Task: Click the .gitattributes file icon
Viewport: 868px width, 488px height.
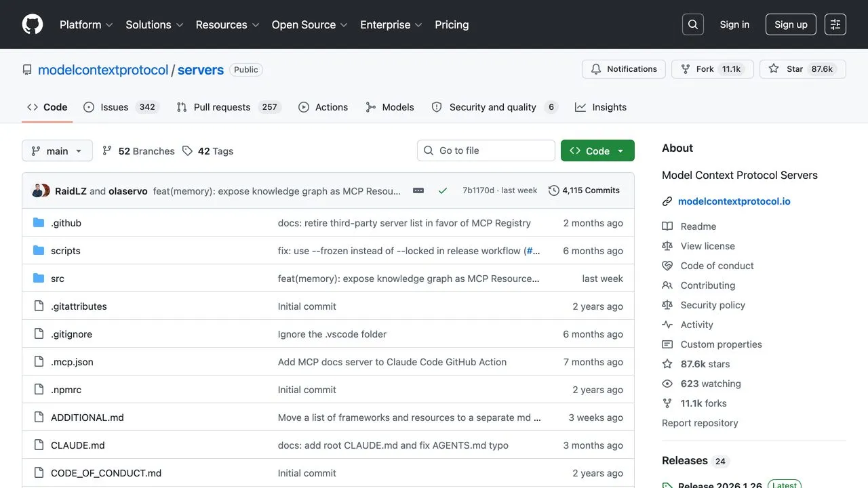Action: click(x=39, y=306)
